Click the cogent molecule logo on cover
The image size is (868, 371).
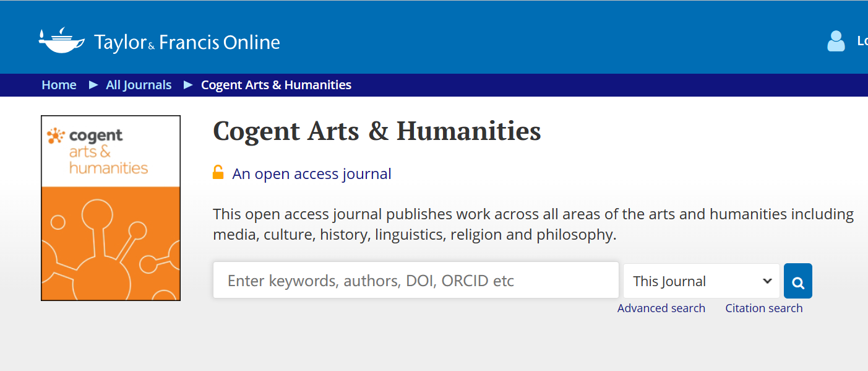pos(56,136)
